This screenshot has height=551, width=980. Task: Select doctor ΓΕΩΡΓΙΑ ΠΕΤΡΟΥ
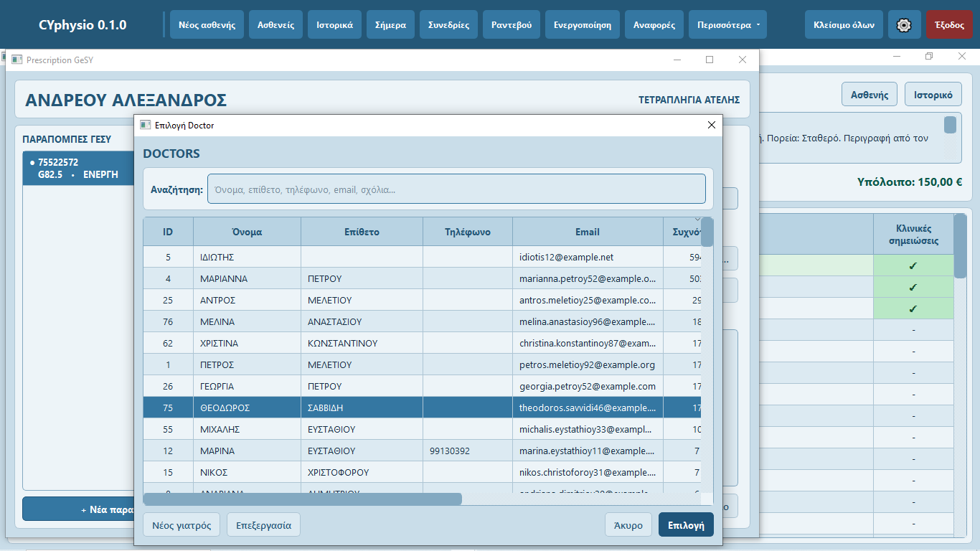point(423,386)
